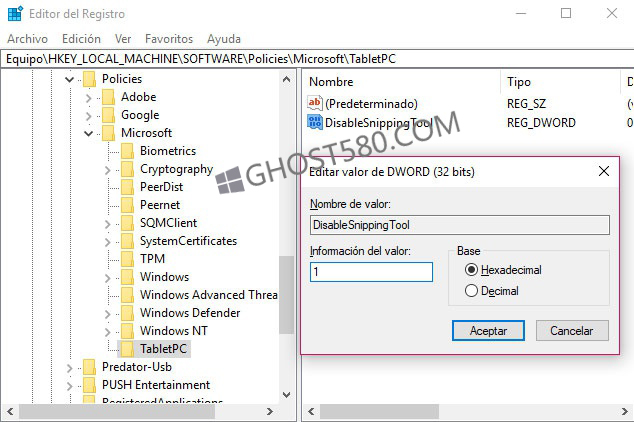Click the Policies folder icon
The image size is (634, 422).
pyautogui.click(x=89, y=79)
